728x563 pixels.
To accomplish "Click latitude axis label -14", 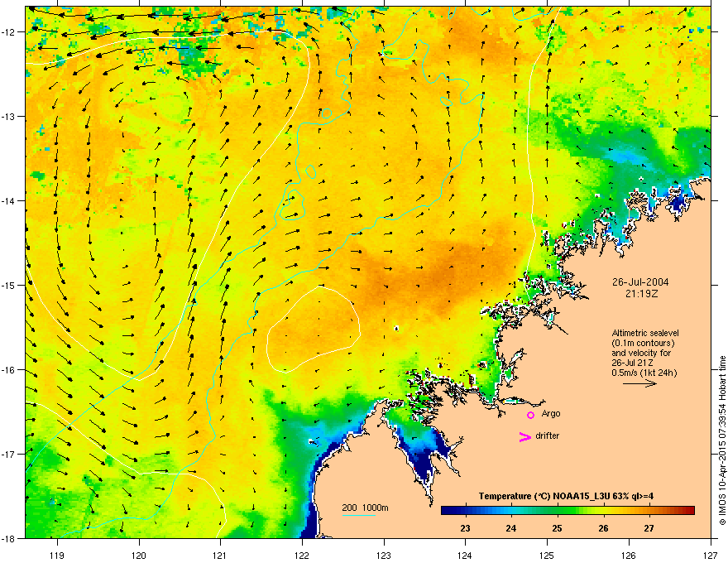I will pyautogui.click(x=9, y=201).
